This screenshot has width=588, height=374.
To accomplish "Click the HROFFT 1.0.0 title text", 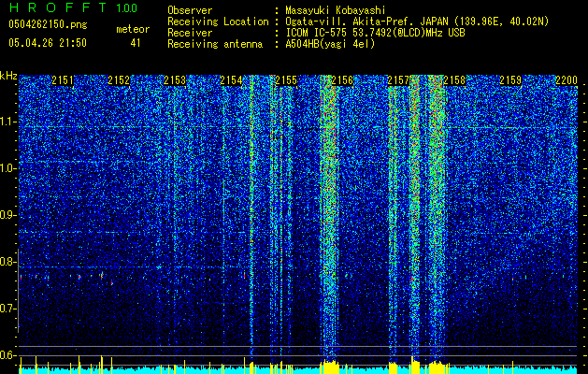I will [73, 7].
